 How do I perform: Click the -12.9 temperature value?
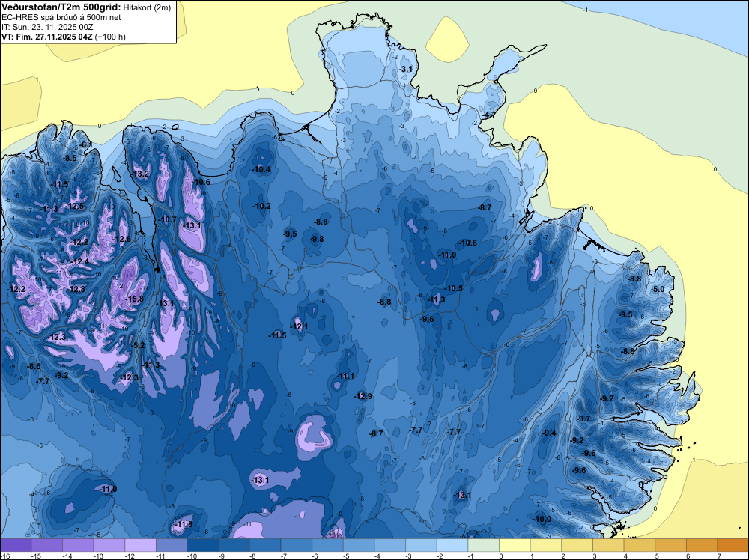363,396
